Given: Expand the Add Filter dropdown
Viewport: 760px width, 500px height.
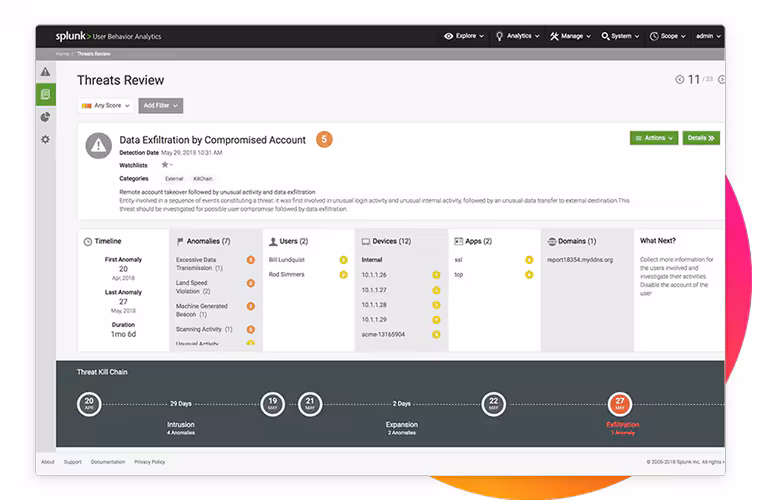Looking at the screenshot, I should [160, 105].
